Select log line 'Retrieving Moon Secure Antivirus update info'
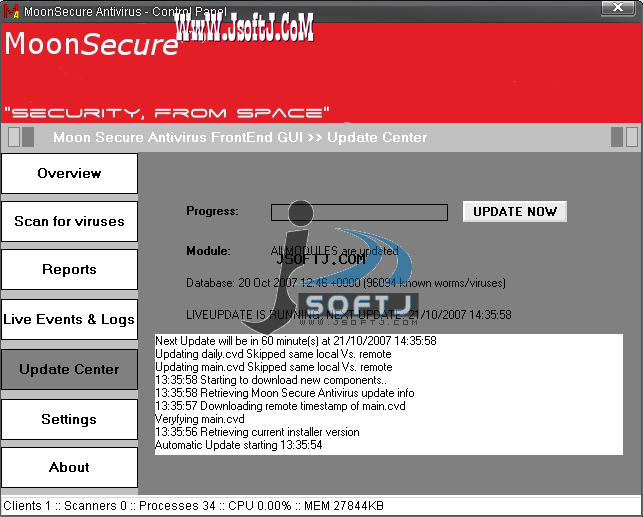 point(285,393)
